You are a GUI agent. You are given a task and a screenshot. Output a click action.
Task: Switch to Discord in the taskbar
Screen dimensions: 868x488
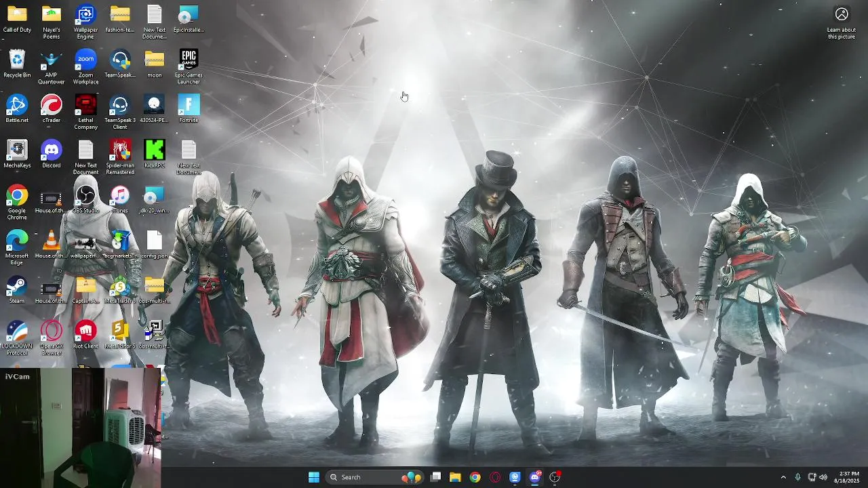pos(535,477)
